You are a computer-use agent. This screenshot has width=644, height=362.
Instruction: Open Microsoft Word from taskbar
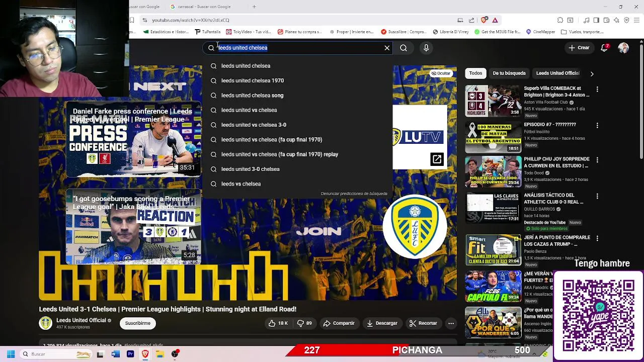pyautogui.click(x=115, y=354)
